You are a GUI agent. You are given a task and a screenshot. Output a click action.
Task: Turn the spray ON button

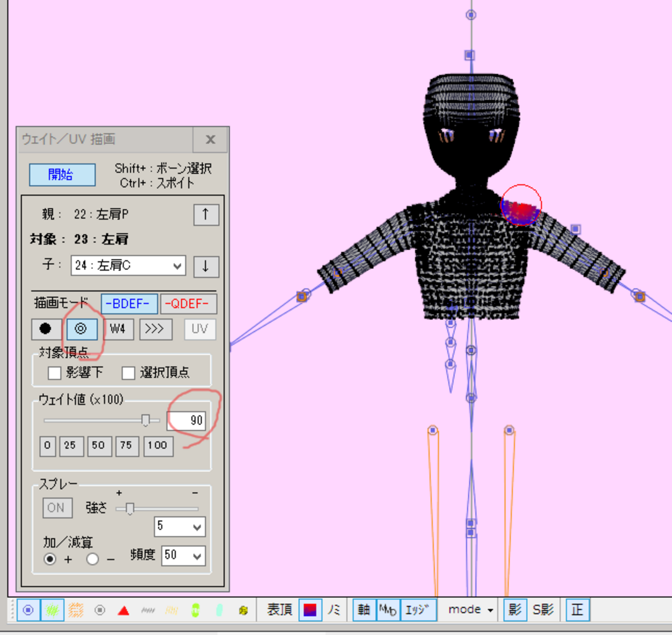[x=57, y=508]
